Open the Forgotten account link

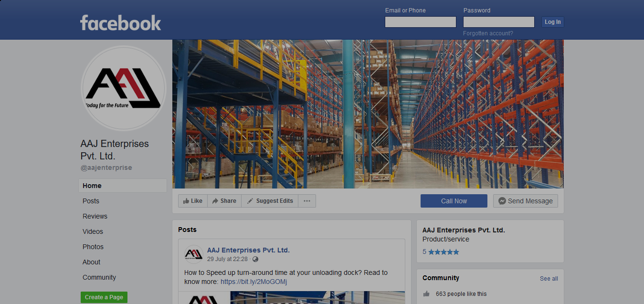tap(488, 33)
